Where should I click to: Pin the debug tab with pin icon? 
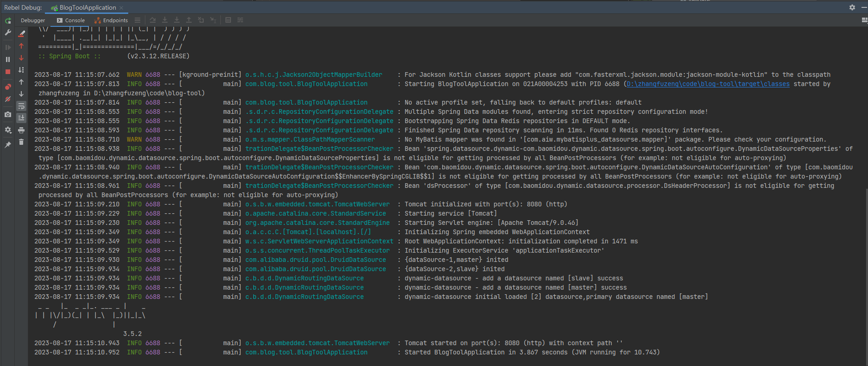[8, 145]
